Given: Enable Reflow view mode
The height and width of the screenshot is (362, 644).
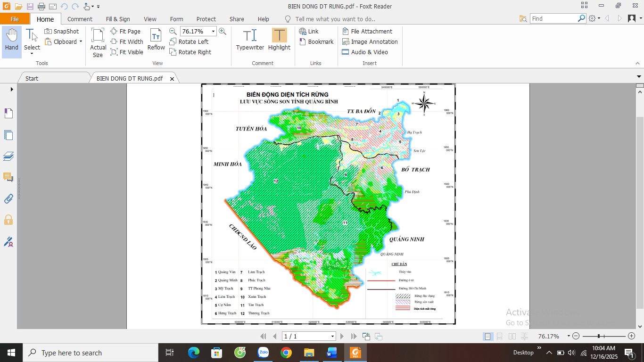Looking at the screenshot, I should point(156,40).
